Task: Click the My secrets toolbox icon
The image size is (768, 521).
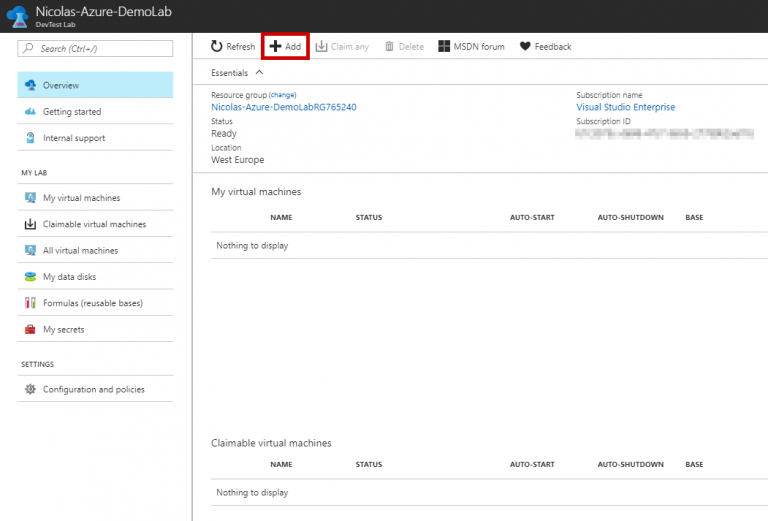Action: pyautogui.click(x=30, y=329)
